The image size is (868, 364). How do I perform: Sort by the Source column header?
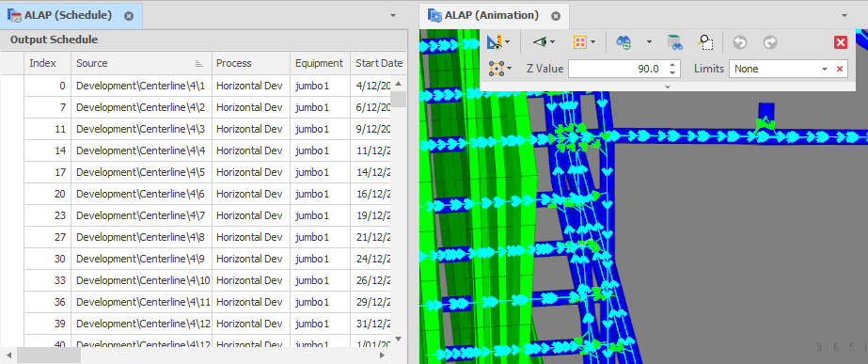tap(141, 63)
